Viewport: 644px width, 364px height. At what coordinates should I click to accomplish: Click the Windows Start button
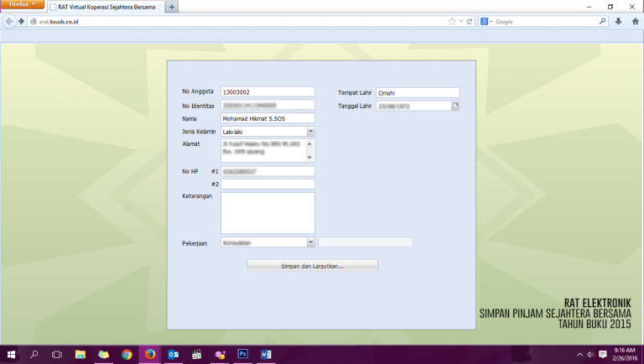click(12, 355)
